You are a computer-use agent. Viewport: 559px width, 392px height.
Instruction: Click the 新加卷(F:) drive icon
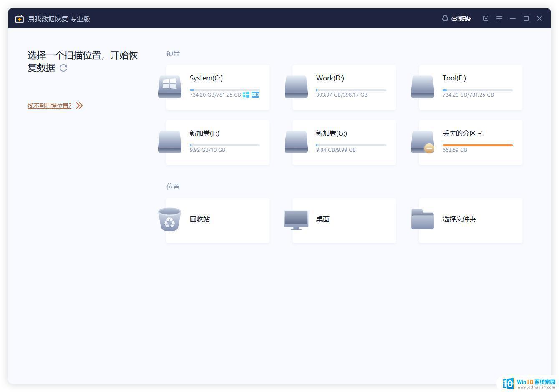point(170,141)
